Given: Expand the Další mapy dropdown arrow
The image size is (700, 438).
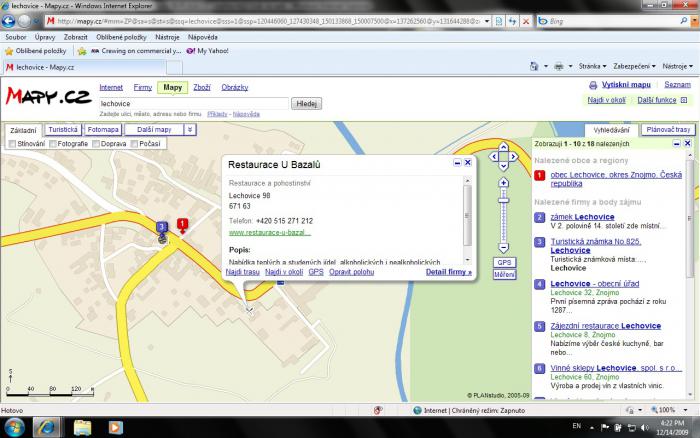Looking at the screenshot, I should tap(190, 129).
